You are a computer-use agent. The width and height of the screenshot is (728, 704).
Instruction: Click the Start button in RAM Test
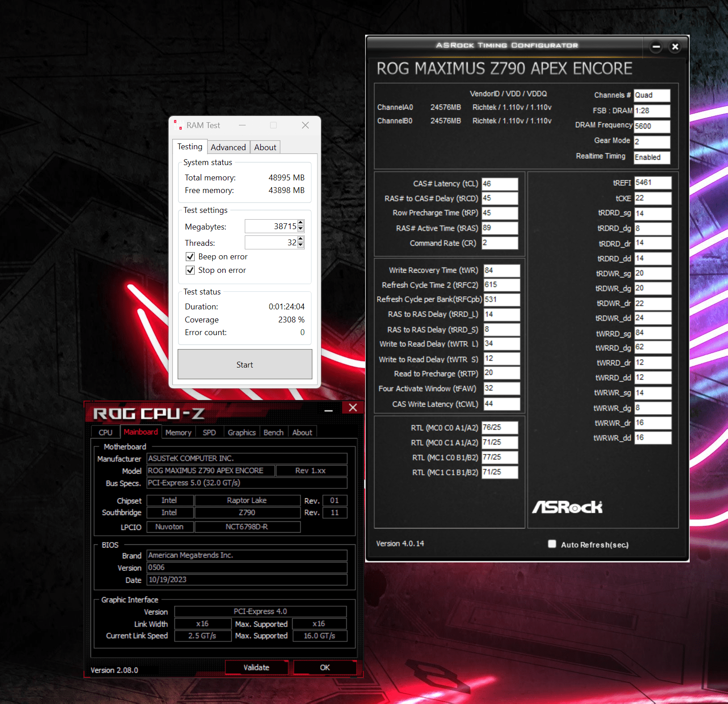(x=245, y=364)
